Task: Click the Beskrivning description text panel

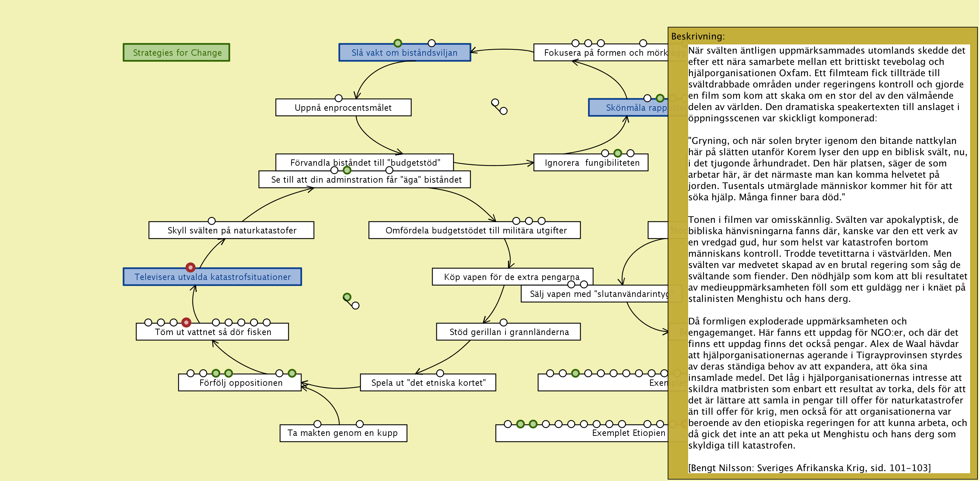Action: [828, 247]
